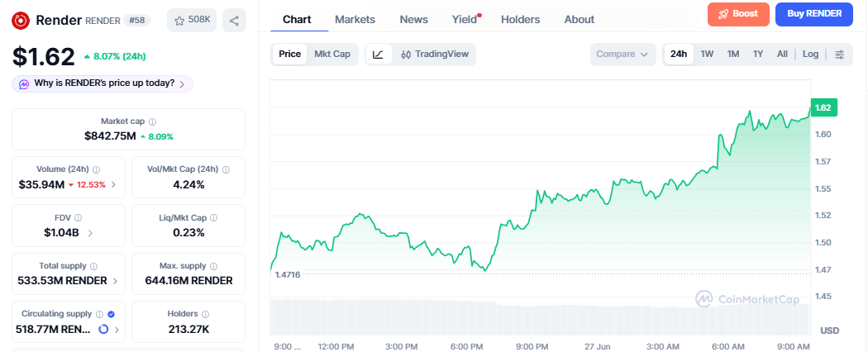This screenshot has height=352, width=868.
Task: Click the 1.62 current price label on chart
Action: pyautogui.click(x=823, y=107)
